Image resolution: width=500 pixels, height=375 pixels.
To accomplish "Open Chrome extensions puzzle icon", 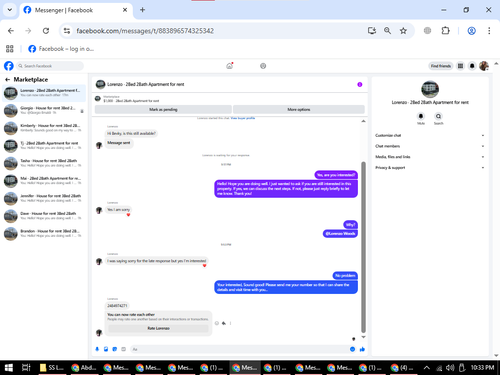I will (x=445, y=31).
